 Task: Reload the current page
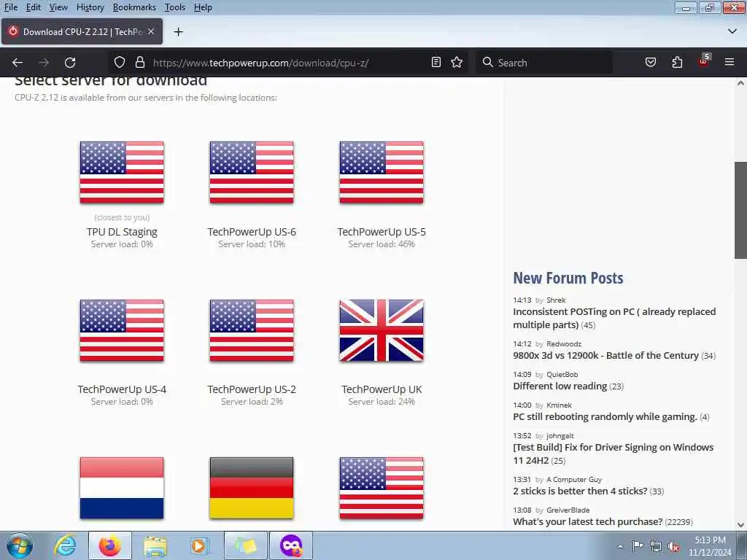pos(70,63)
